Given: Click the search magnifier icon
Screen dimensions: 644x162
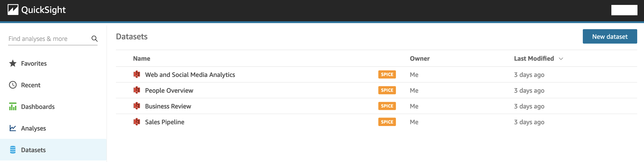Looking at the screenshot, I should click(x=94, y=39).
